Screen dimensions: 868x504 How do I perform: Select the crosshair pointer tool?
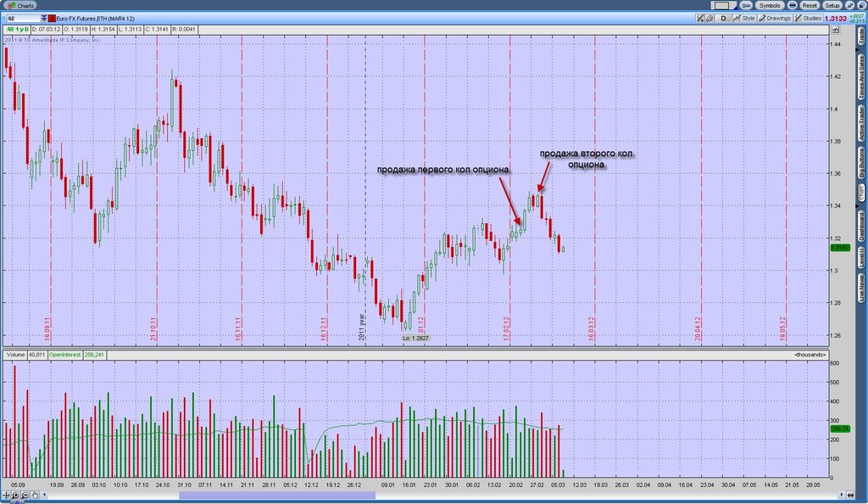tap(6, 496)
